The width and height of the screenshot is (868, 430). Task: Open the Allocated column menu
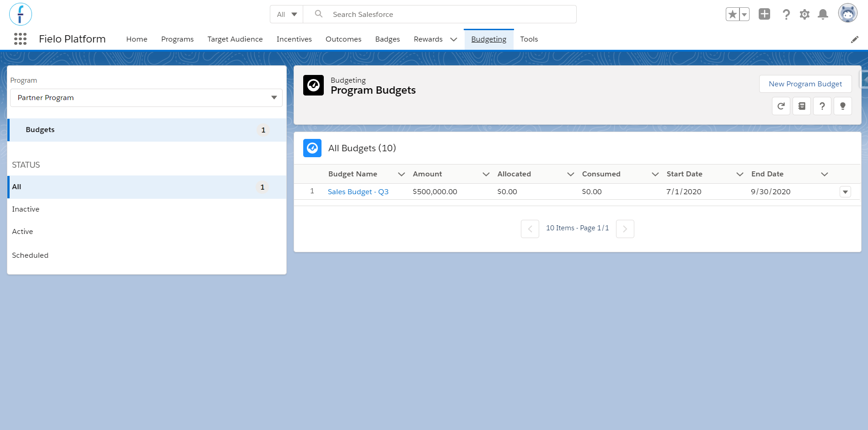[x=571, y=174]
